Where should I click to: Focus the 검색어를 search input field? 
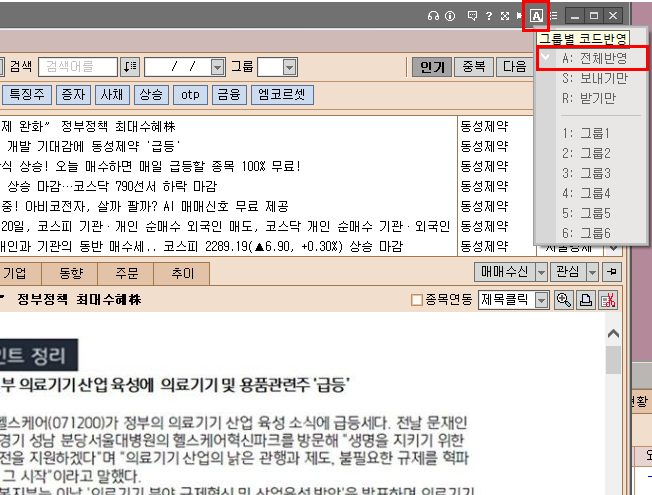(78, 67)
